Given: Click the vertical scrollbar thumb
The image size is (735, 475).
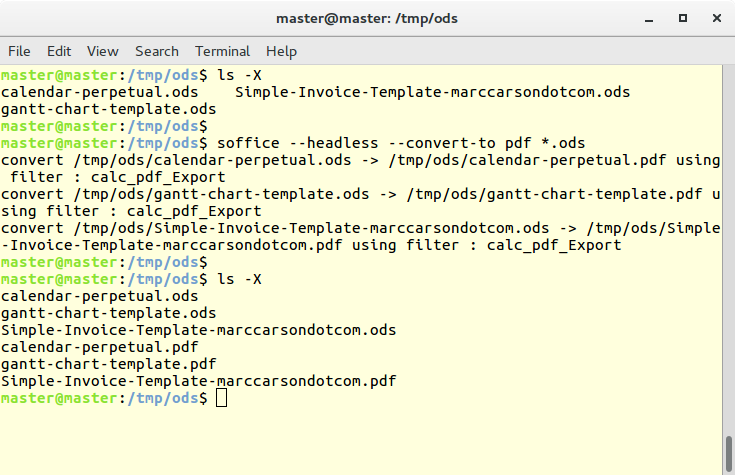Looking at the screenshot, I should (728, 453).
